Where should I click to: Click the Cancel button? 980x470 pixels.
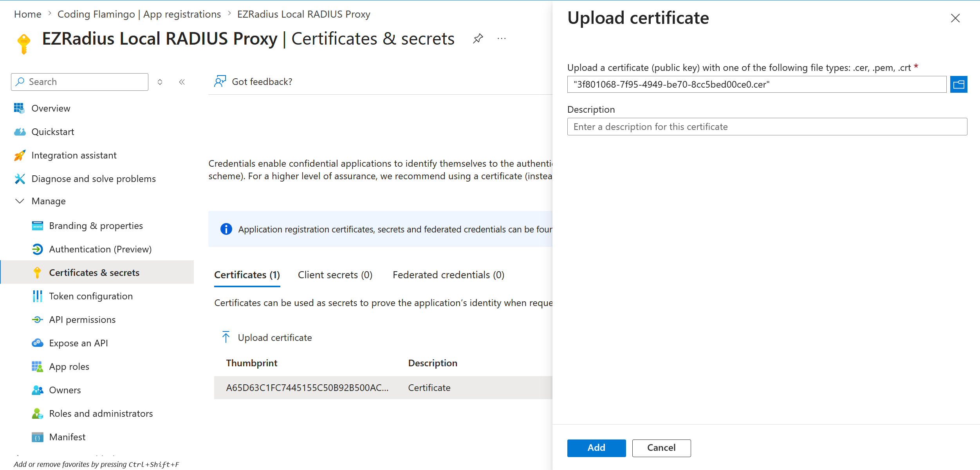[661, 448]
